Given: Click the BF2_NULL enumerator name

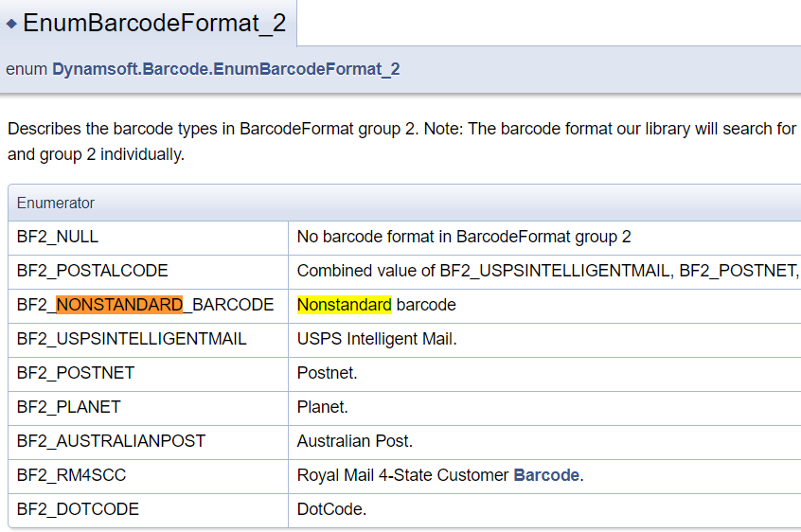Looking at the screenshot, I should (x=58, y=237).
